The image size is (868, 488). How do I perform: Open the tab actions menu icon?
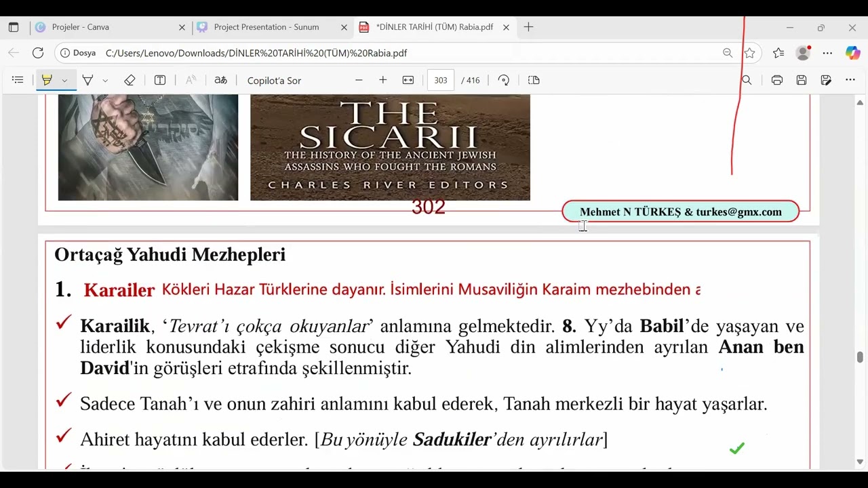point(14,27)
